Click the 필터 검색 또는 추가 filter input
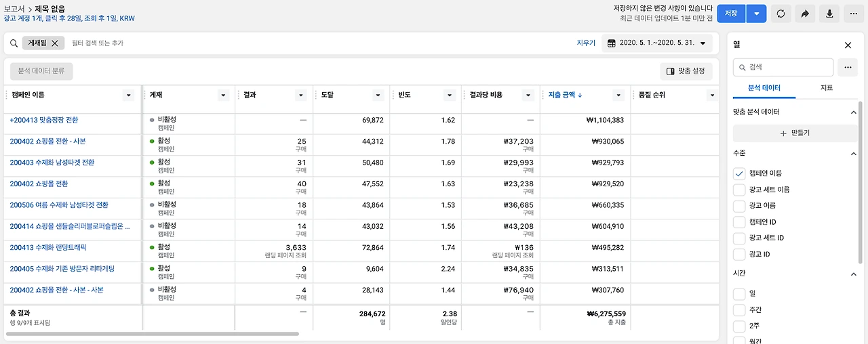The image size is (868, 344). [x=98, y=43]
